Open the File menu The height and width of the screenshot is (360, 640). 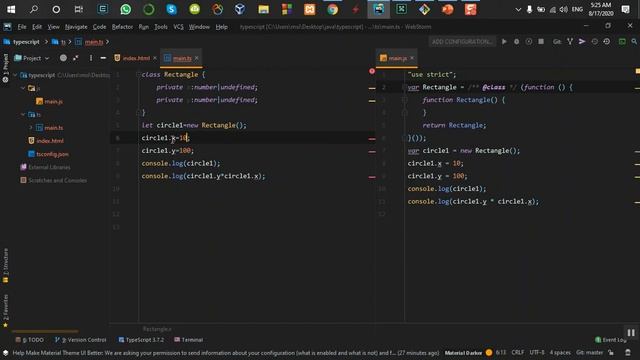[22, 27]
